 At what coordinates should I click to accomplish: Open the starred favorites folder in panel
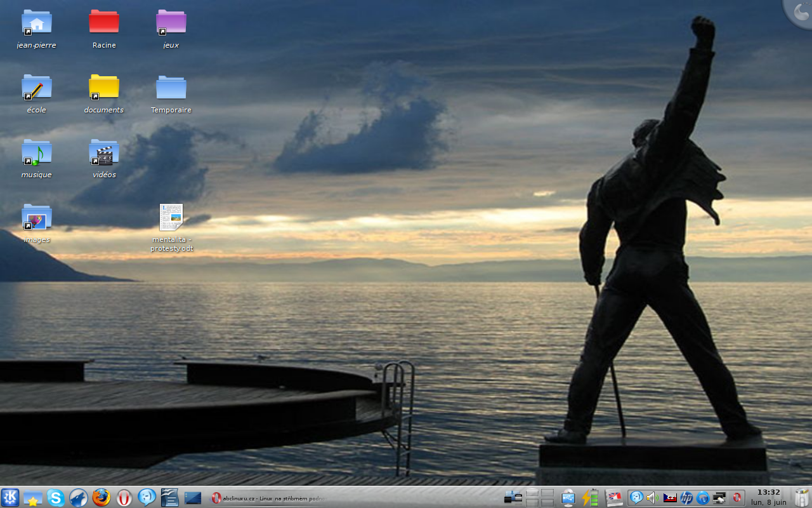pyautogui.click(x=33, y=498)
